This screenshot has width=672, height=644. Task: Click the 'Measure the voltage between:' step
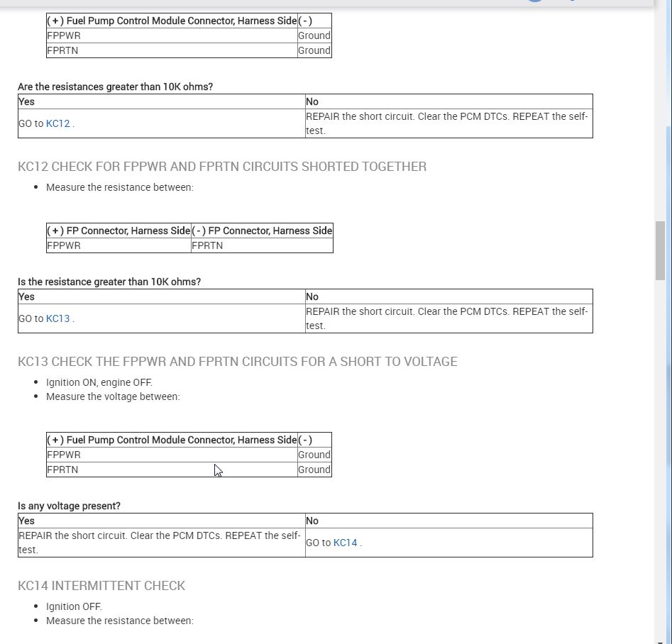[x=113, y=396]
